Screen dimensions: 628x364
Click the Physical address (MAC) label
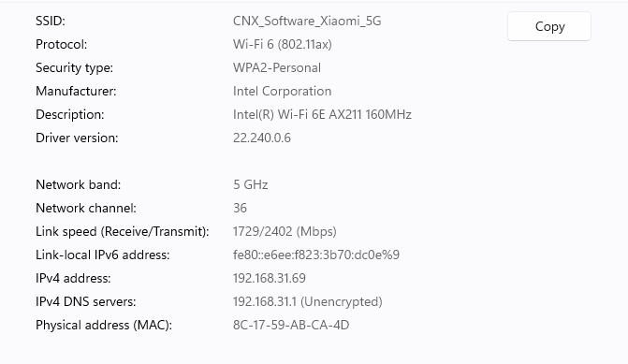coord(104,325)
